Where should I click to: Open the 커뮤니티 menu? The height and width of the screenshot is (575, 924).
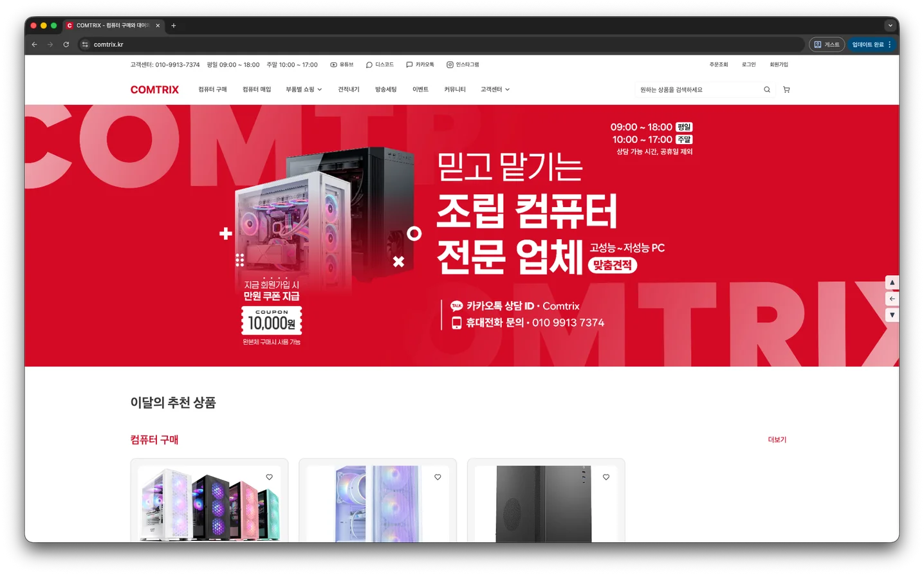455,89
